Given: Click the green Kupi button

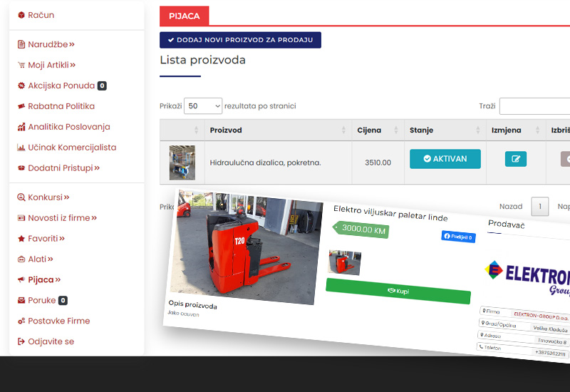Looking at the screenshot, I should coord(398,291).
